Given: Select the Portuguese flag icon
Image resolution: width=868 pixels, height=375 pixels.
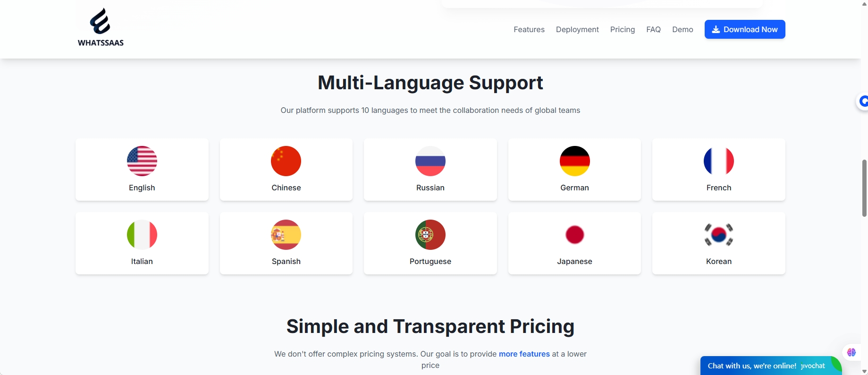Looking at the screenshot, I should tap(430, 235).
